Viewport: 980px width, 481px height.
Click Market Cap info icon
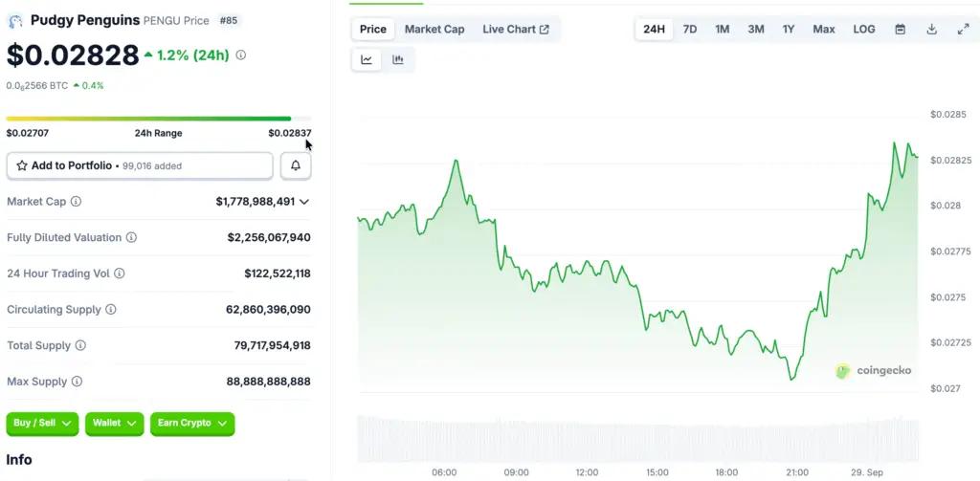point(77,202)
